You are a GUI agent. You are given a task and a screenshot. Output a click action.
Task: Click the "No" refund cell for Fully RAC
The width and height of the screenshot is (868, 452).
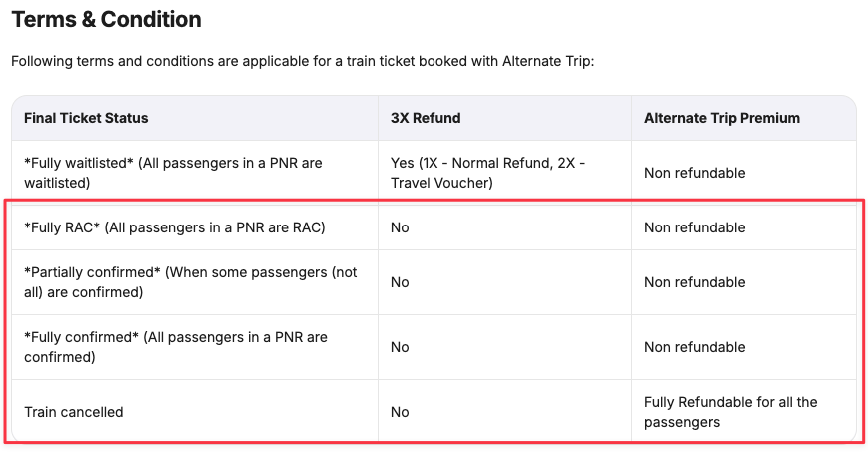(401, 227)
